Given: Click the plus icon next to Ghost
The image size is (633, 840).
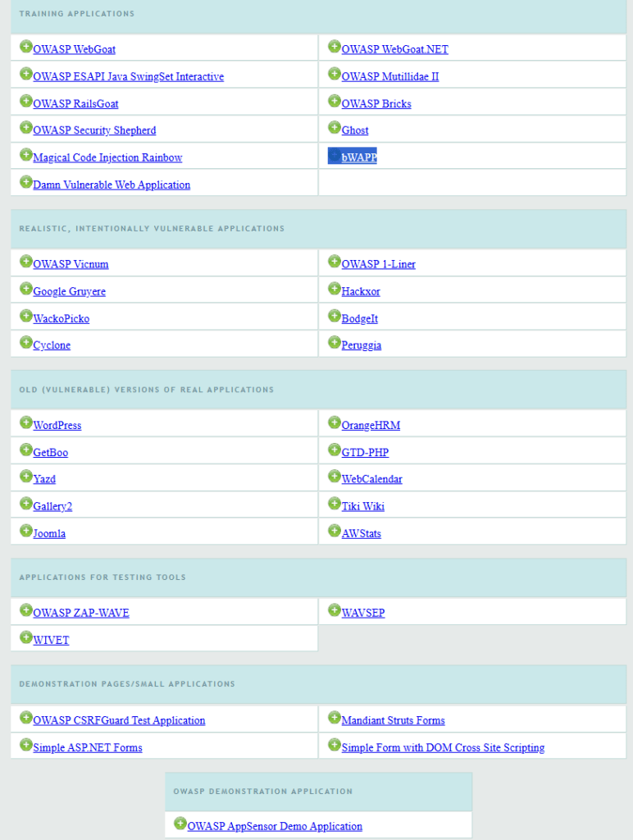Looking at the screenshot, I should click(335, 128).
